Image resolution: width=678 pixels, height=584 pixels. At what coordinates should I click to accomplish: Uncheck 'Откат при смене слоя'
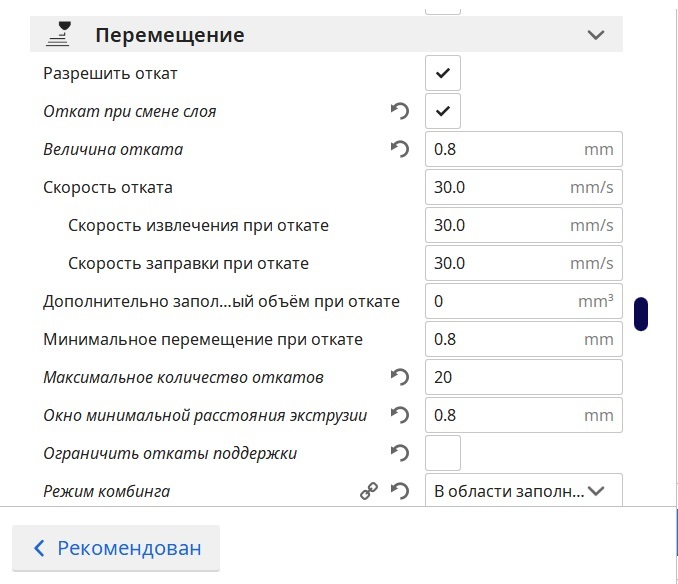pos(443,111)
